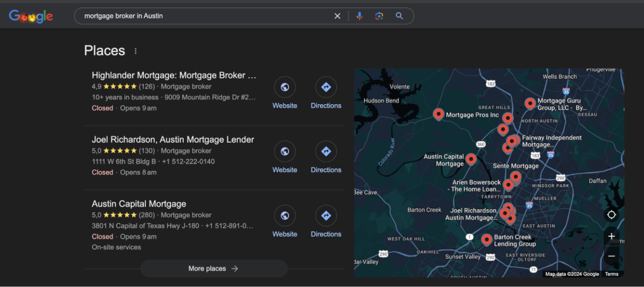Open Places more options menu

point(135,51)
